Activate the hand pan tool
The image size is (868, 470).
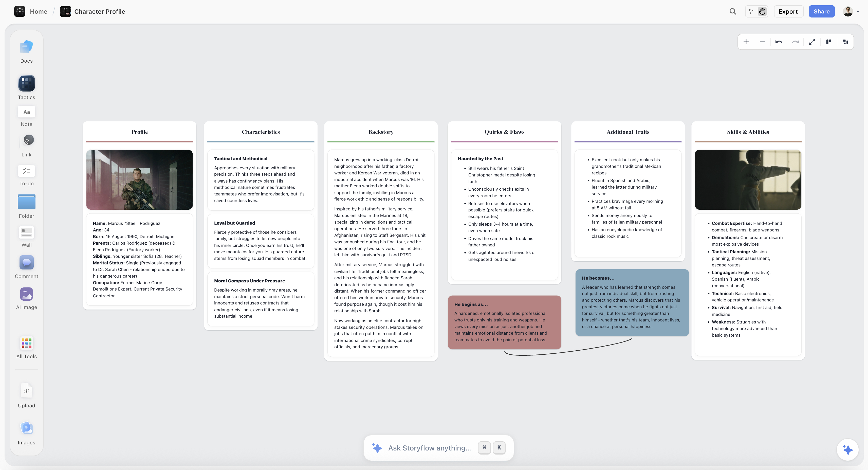(x=762, y=11)
